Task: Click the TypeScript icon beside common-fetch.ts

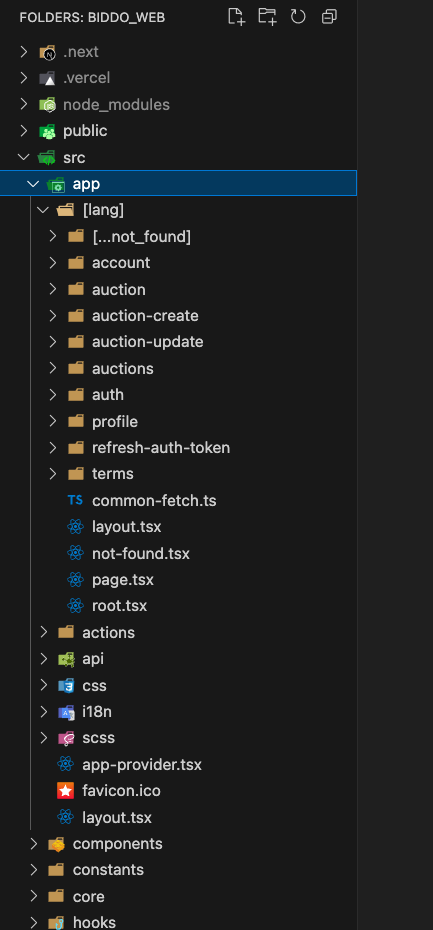Action: point(75,500)
